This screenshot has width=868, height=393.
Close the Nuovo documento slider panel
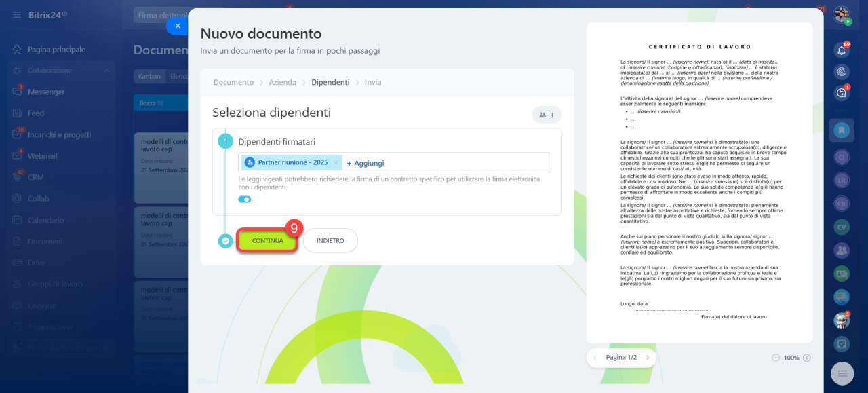pyautogui.click(x=178, y=26)
